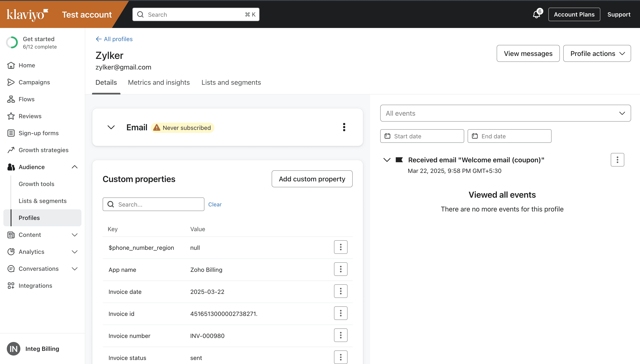Open options for $phone_number_region property
Viewport: 640px width, 364px height.
pyautogui.click(x=341, y=247)
